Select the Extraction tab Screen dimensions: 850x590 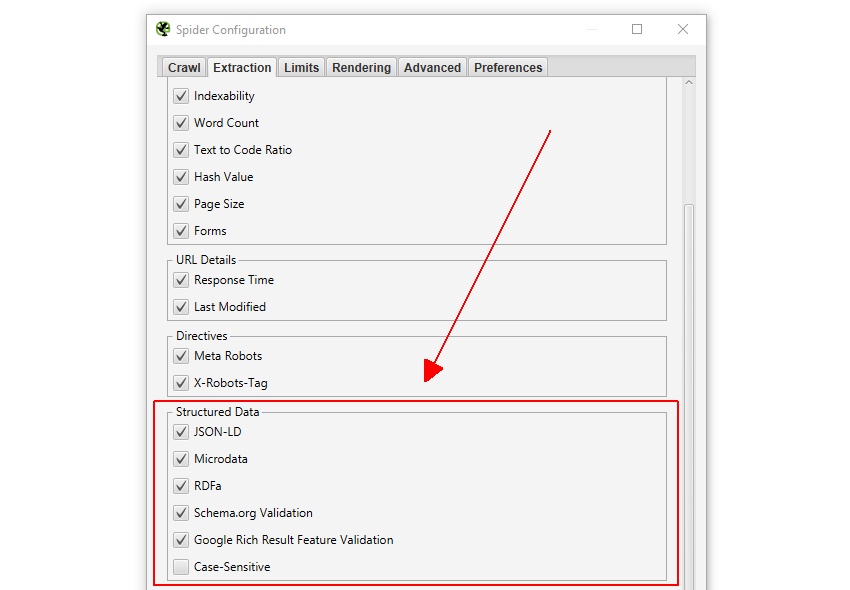(242, 68)
